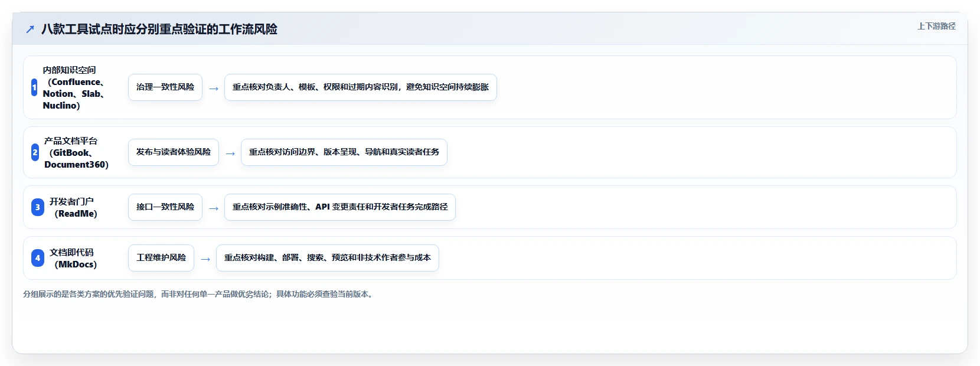
Task: Click the arrow after 工程维护风险
Action: (205, 259)
